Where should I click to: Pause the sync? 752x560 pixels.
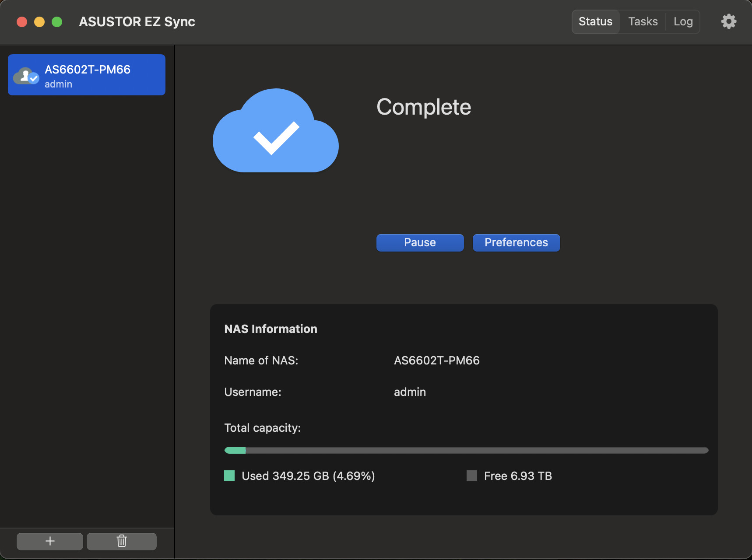420,243
